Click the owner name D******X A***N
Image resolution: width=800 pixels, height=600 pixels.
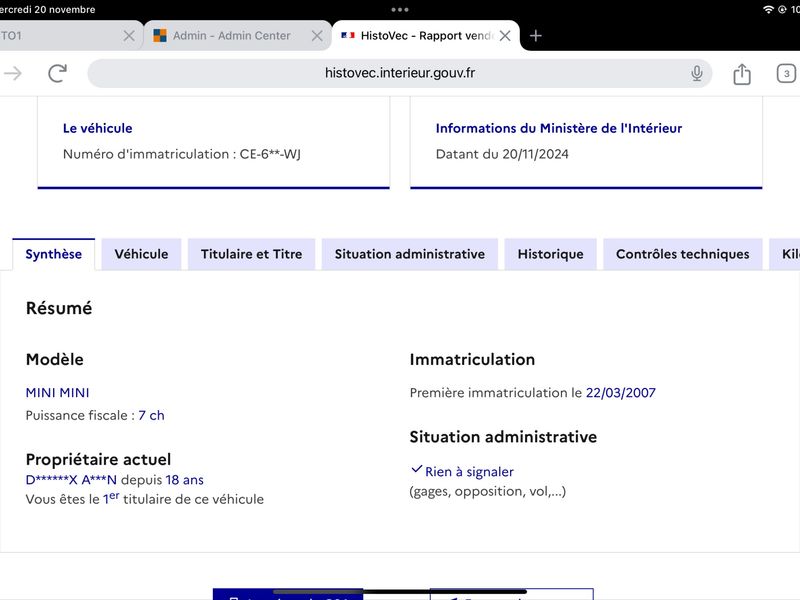point(71,480)
